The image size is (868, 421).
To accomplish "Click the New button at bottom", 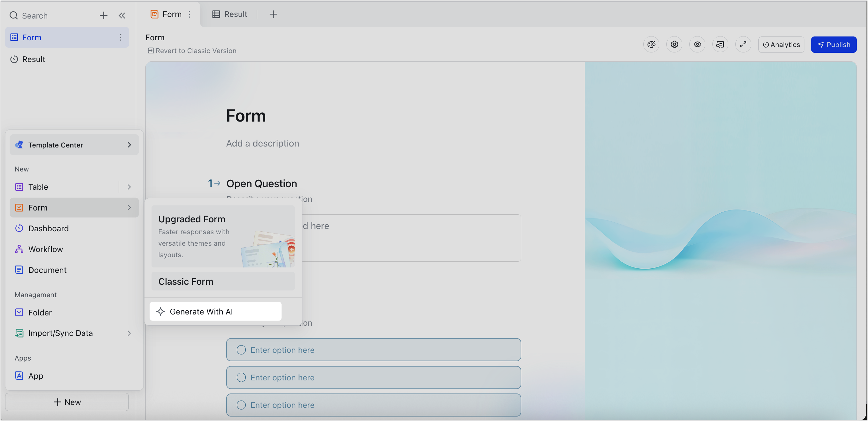I will tap(67, 402).
